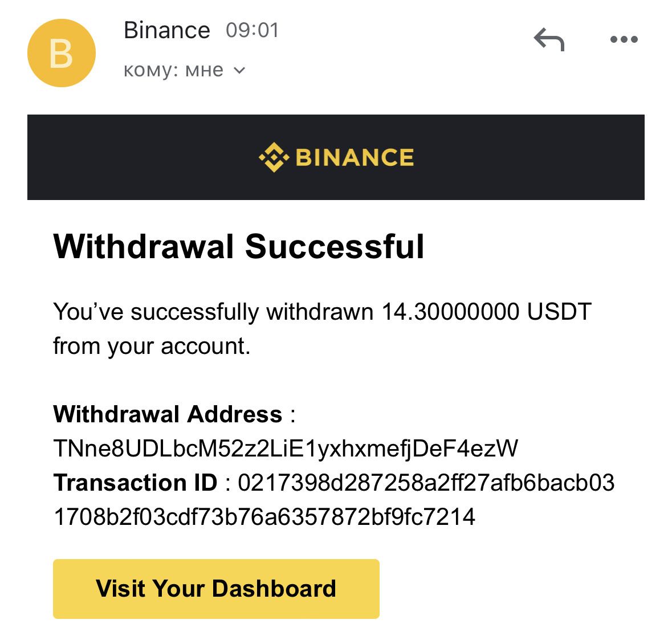The width and height of the screenshot is (672, 640).
Task: Click the USDT currency word
Action: [559, 312]
